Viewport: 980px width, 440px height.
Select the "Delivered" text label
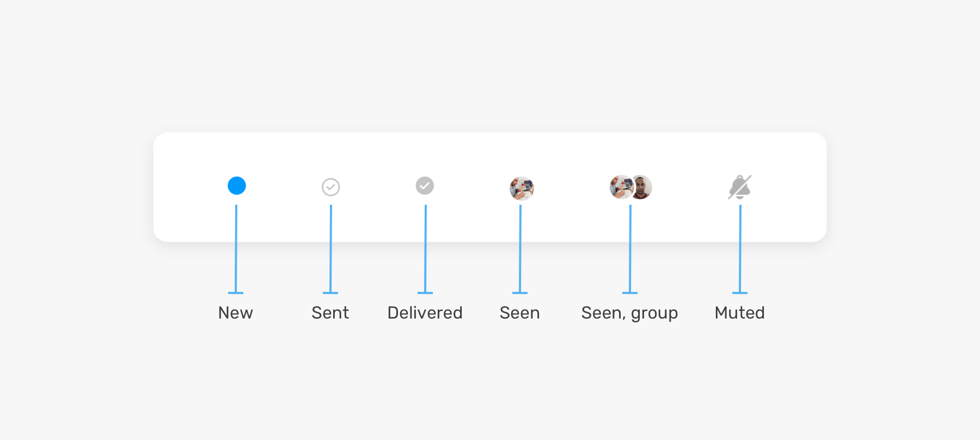pos(425,313)
